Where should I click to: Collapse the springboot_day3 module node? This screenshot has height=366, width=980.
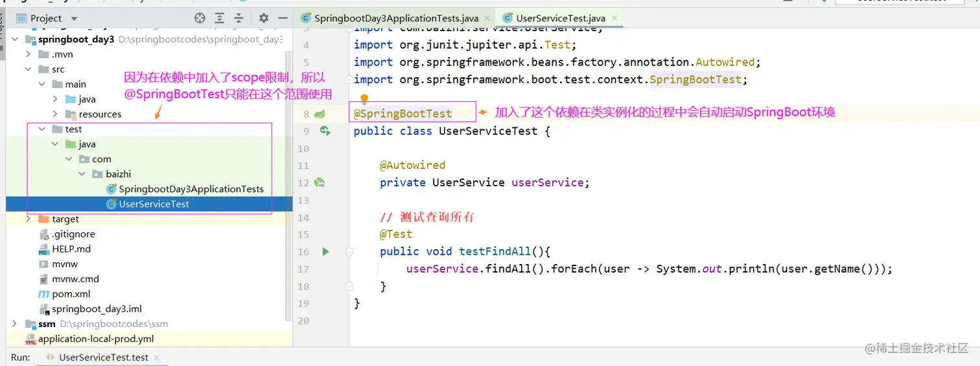click(15, 39)
